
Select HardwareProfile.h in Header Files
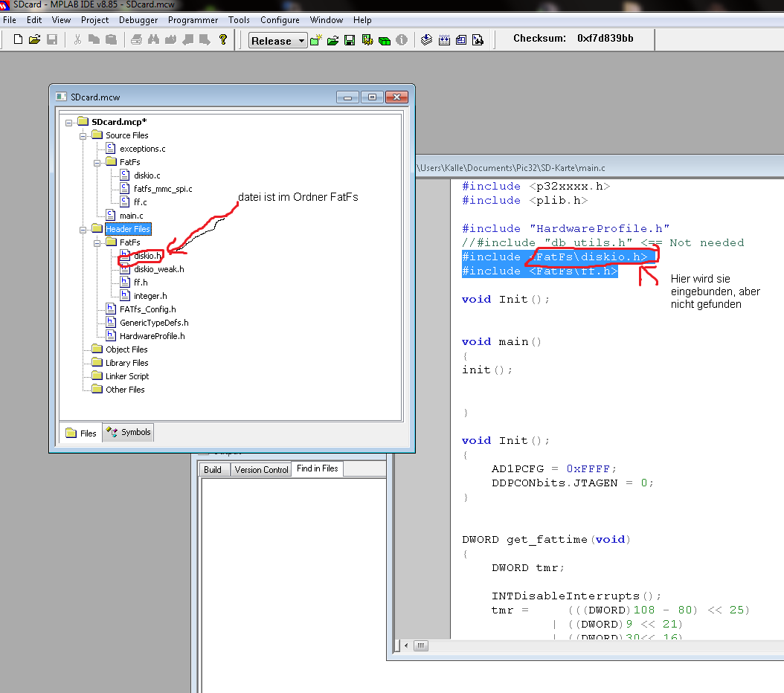(152, 336)
